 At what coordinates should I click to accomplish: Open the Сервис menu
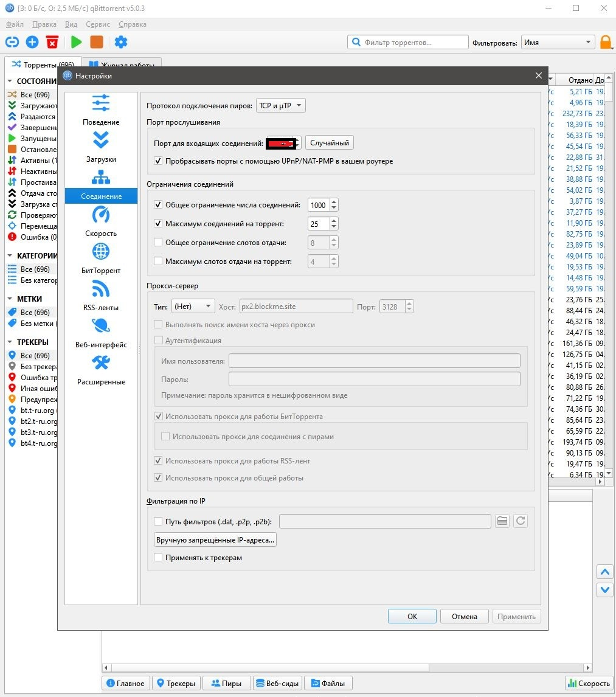[98, 24]
